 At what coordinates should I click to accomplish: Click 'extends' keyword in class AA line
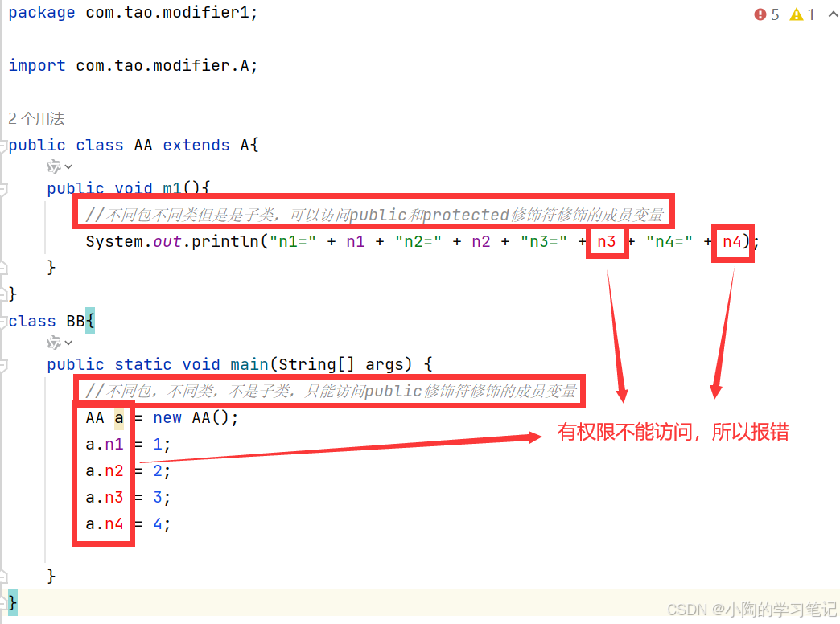tap(196, 146)
